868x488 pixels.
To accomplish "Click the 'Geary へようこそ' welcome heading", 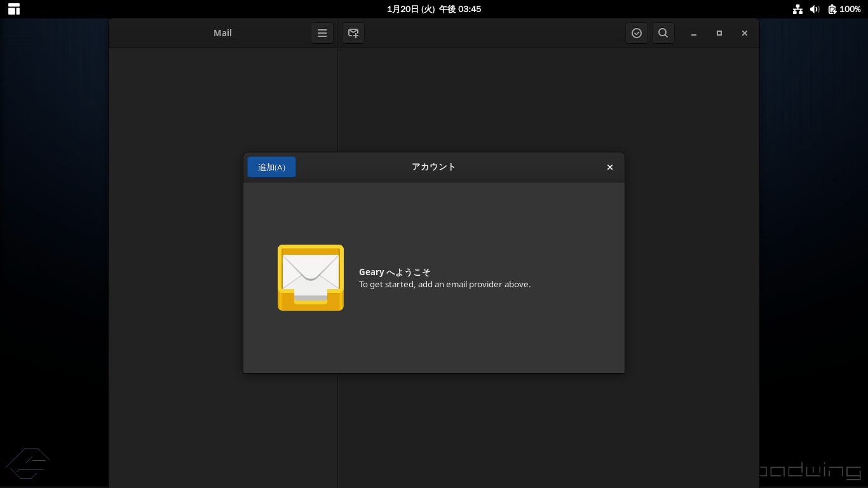I will click(395, 272).
